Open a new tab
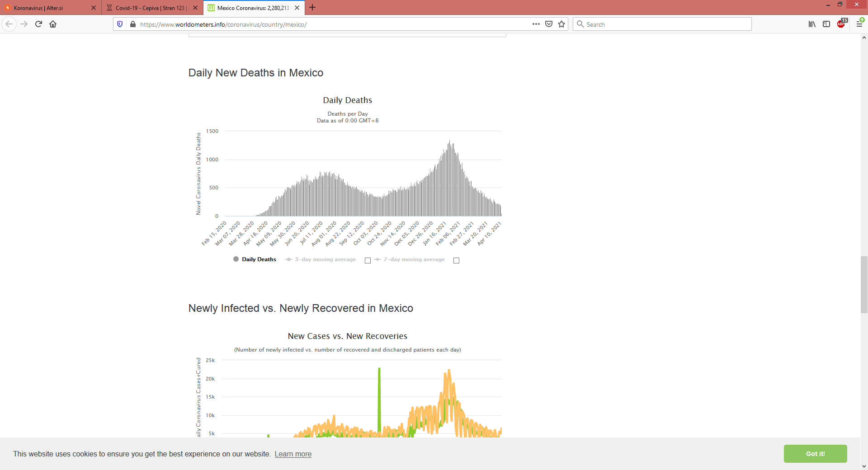 point(312,8)
